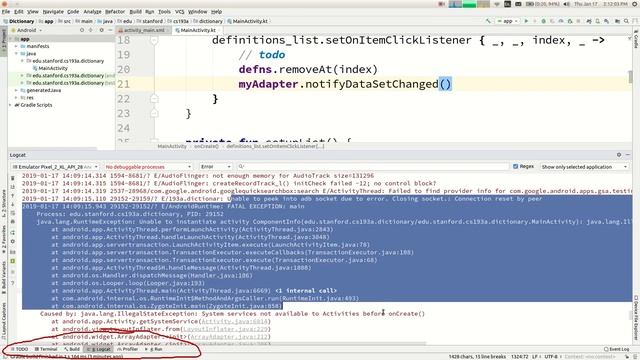This screenshot has height=360, width=640.
Task: Open the Android project view dropdown
Action: [x=29, y=30]
